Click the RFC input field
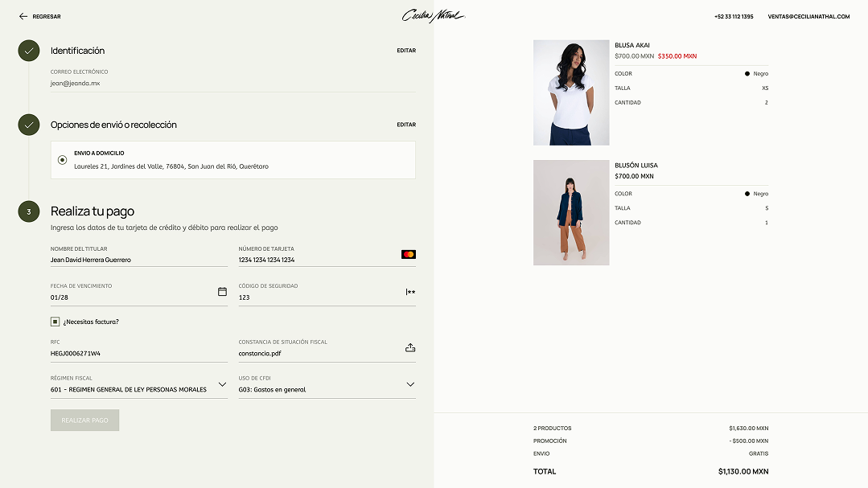868x488 pixels. (139, 350)
